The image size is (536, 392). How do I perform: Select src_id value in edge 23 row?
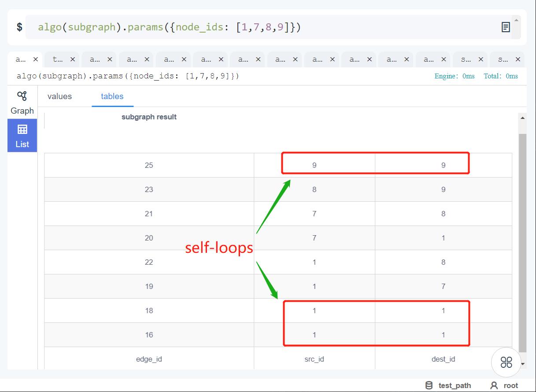[314, 189]
